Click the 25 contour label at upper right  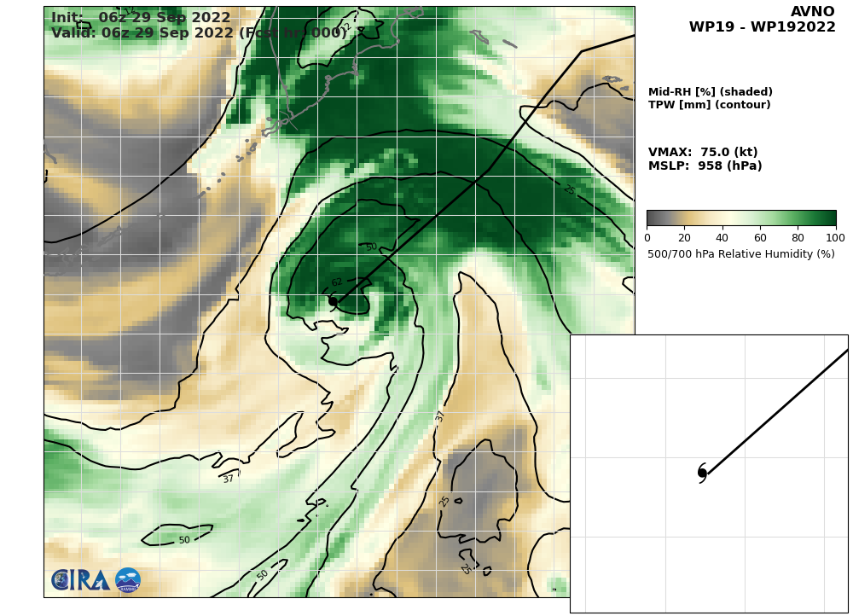click(x=569, y=190)
